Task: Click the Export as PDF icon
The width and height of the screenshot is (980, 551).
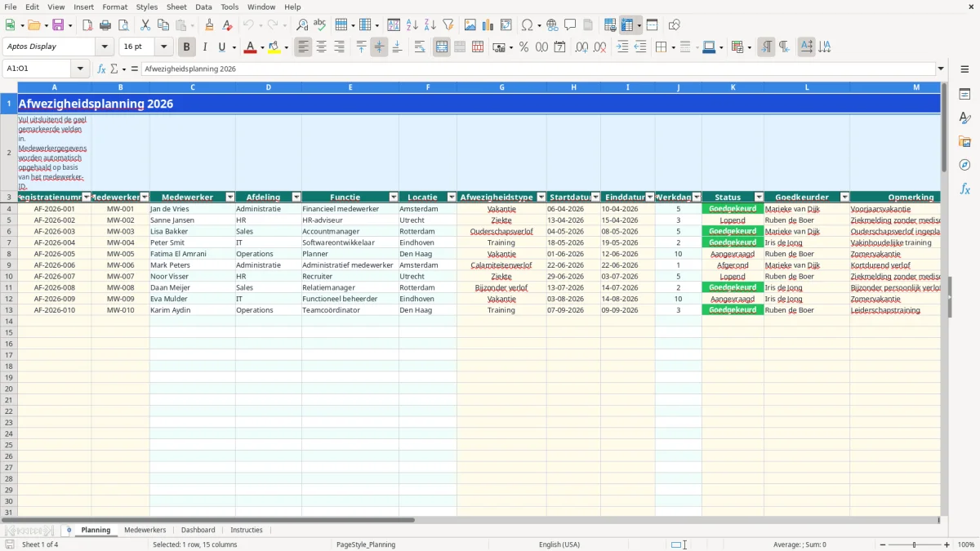Action: [x=87, y=25]
